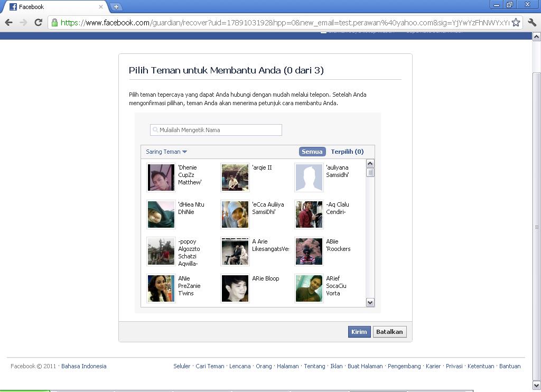Open the Buat Halaman footer link
Screen dimensions: 541x392
(x=365, y=366)
